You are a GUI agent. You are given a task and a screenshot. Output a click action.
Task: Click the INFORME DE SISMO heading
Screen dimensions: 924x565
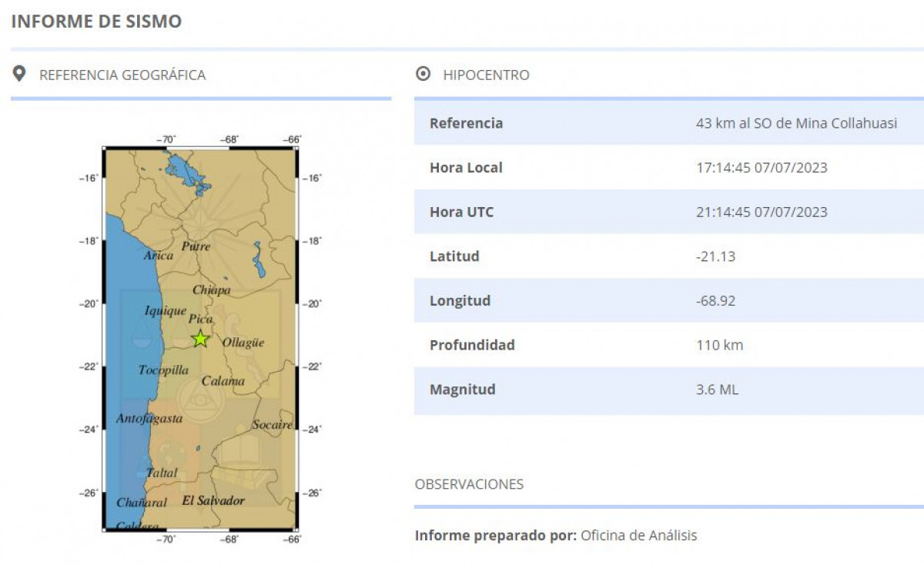click(96, 22)
